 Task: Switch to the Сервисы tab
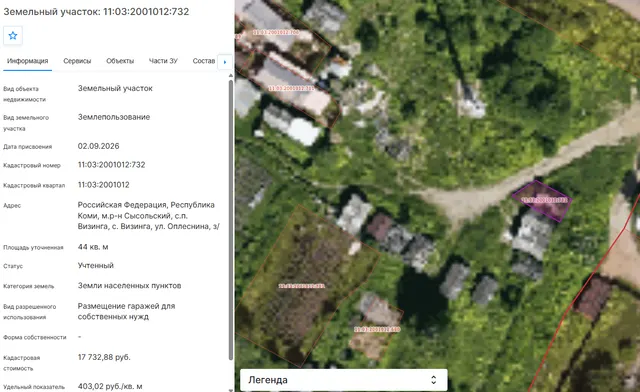(x=77, y=61)
